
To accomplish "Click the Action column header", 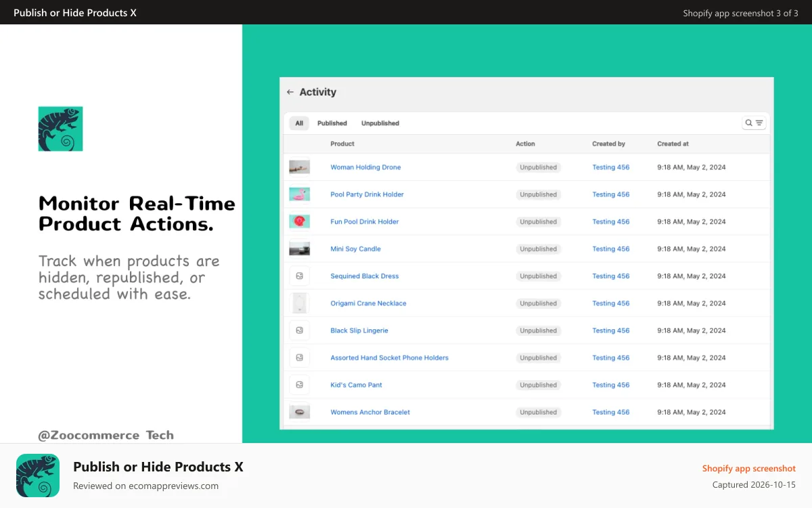I will click(525, 144).
